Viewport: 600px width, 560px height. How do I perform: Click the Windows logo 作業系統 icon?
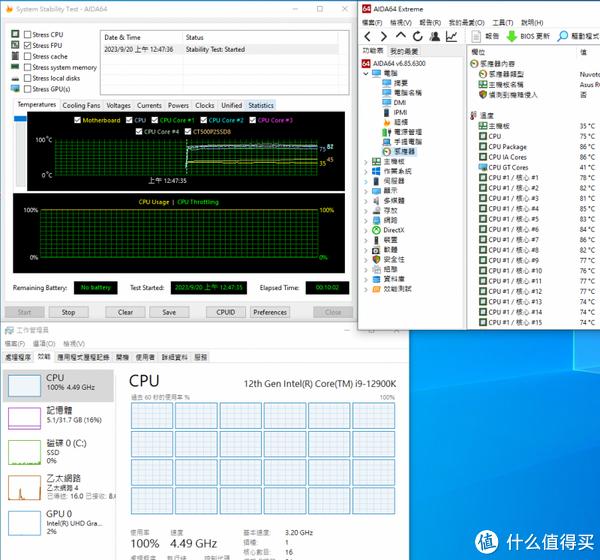(376, 171)
